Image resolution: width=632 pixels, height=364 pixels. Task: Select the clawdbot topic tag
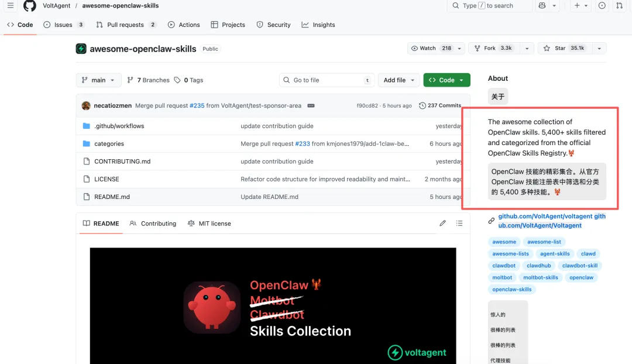(x=504, y=266)
